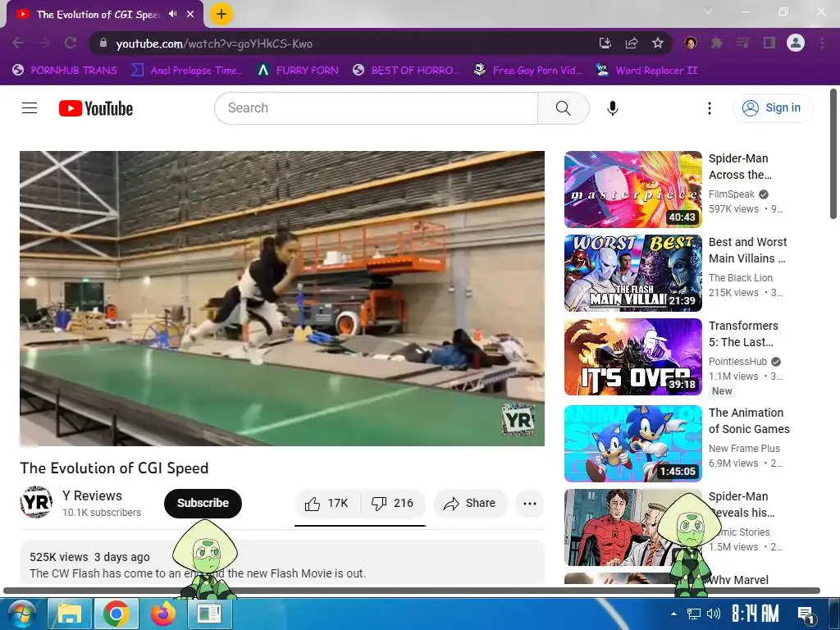Click the Share button
Screen dimensions: 840x630
click(x=470, y=504)
